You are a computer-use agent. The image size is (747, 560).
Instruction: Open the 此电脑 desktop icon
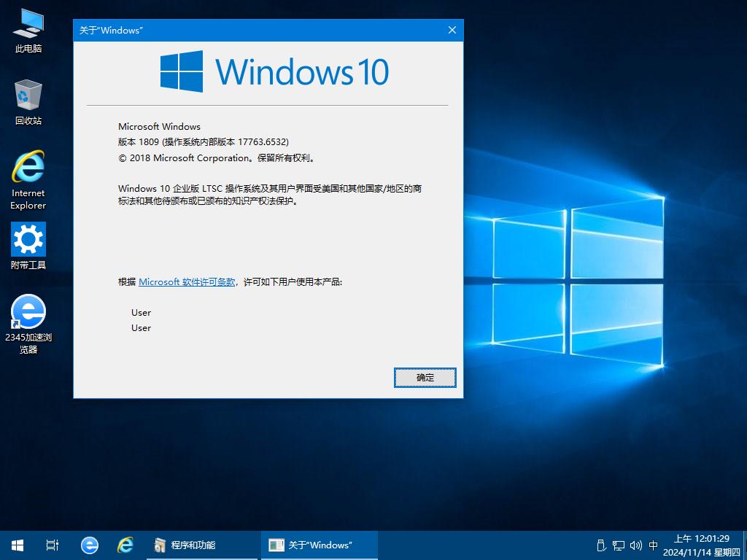tap(28, 31)
